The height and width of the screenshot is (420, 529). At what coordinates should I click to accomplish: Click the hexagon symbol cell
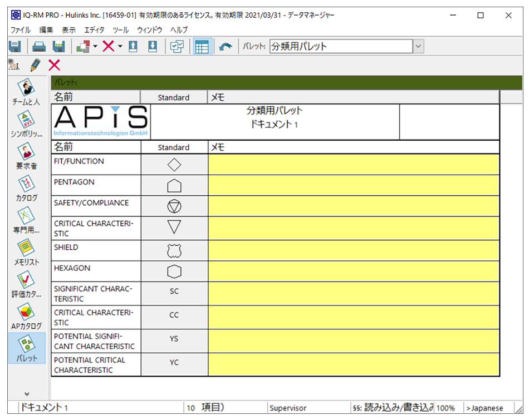174,271
